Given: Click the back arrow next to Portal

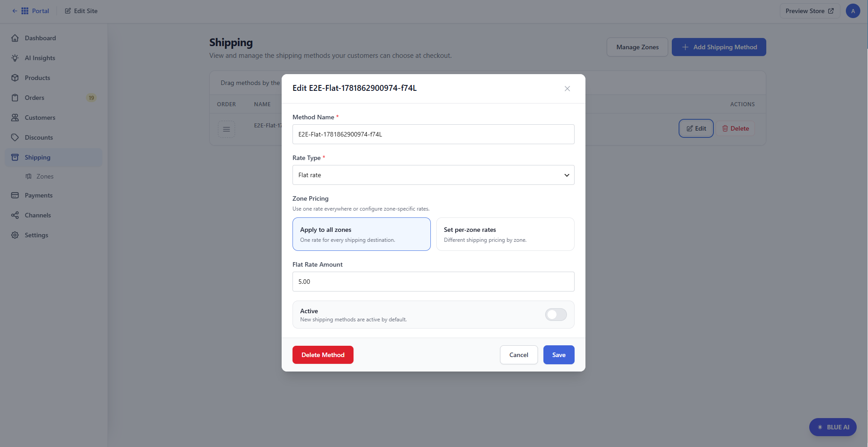Looking at the screenshot, I should pos(14,11).
